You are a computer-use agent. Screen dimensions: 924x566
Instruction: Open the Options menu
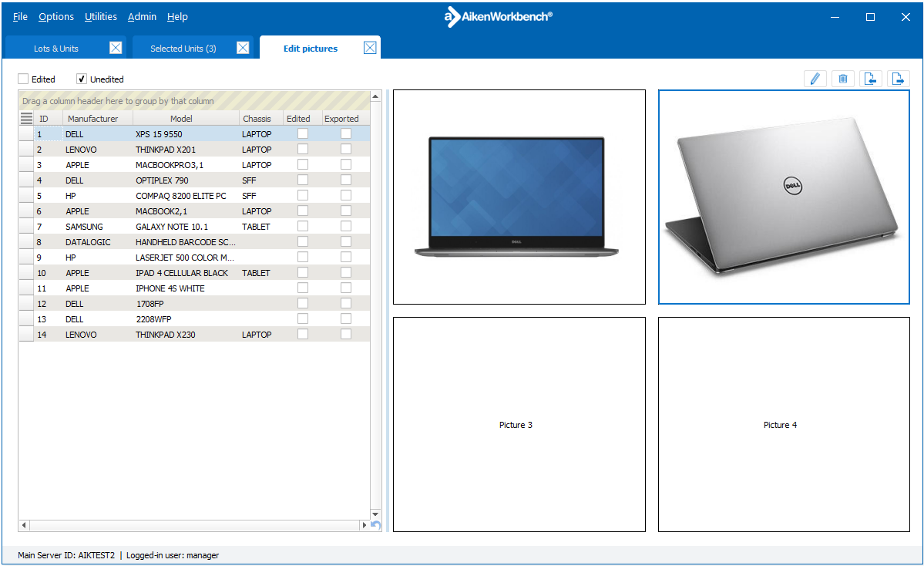tap(56, 16)
